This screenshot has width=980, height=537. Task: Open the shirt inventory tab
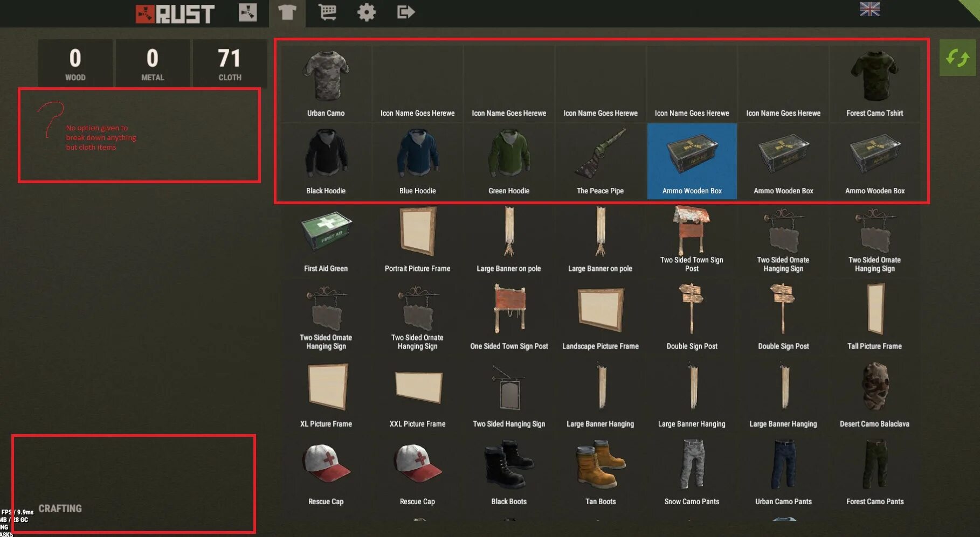(287, 12)
